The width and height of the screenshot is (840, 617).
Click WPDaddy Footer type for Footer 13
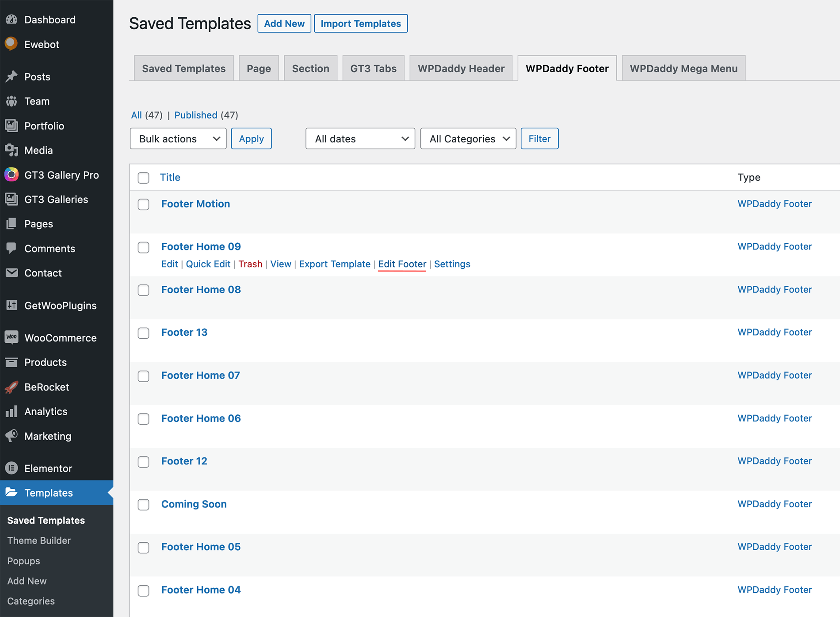(x=775, y=332)
